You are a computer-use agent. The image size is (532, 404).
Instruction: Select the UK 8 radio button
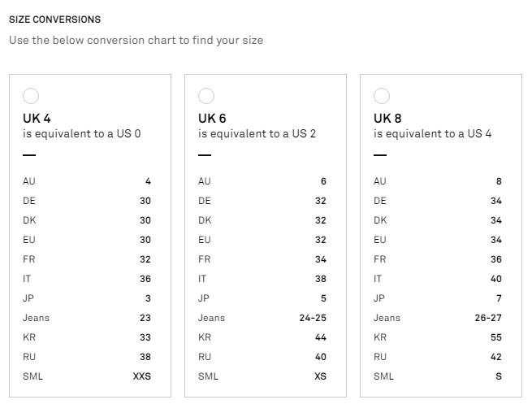click(382, 96)
